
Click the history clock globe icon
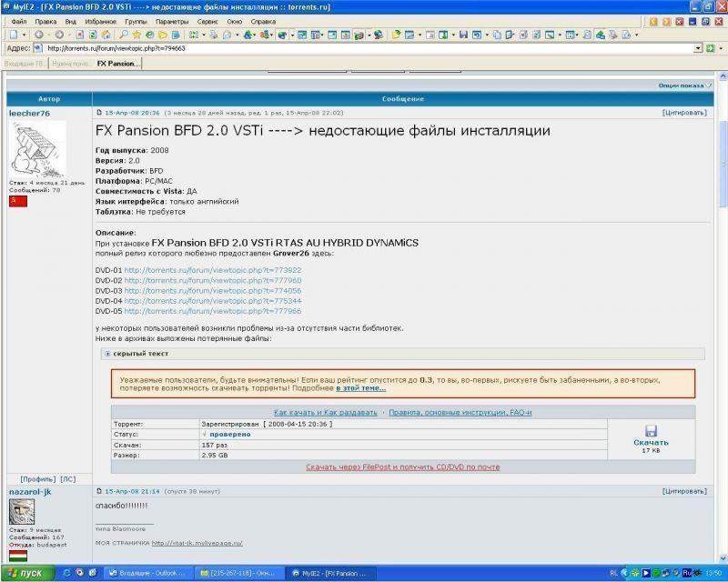tap(149, 35)
